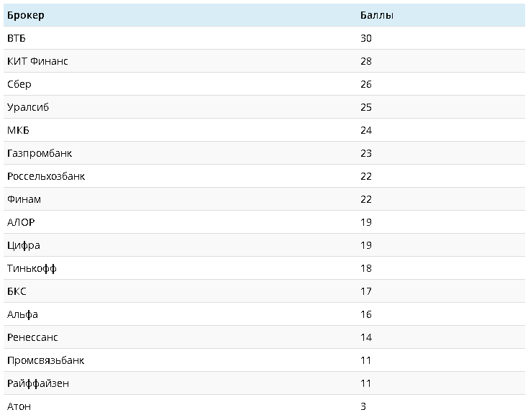Click on Уралсиб in the table
The image size is (528, 420).
click(x=28, y=107)
